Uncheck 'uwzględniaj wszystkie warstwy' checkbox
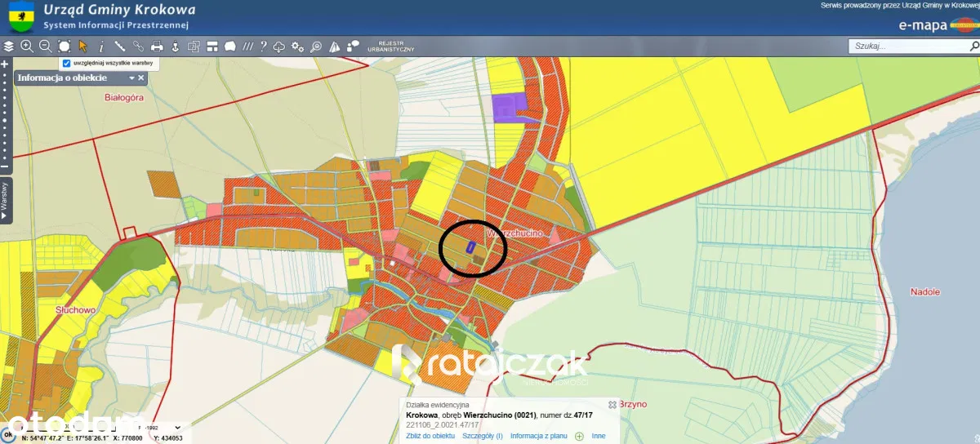Viewport: 980px width, 444px height. coord(67,63)
